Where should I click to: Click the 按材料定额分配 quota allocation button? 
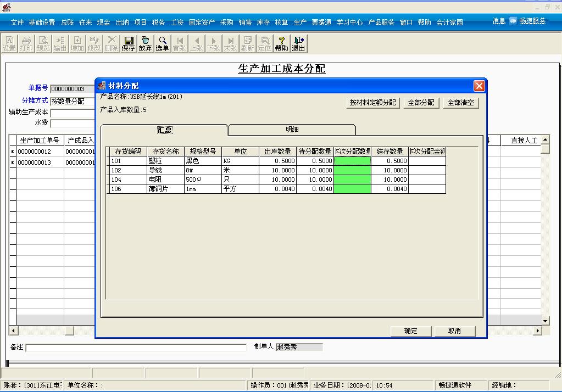pyautogui.click(x=373, y=102)
